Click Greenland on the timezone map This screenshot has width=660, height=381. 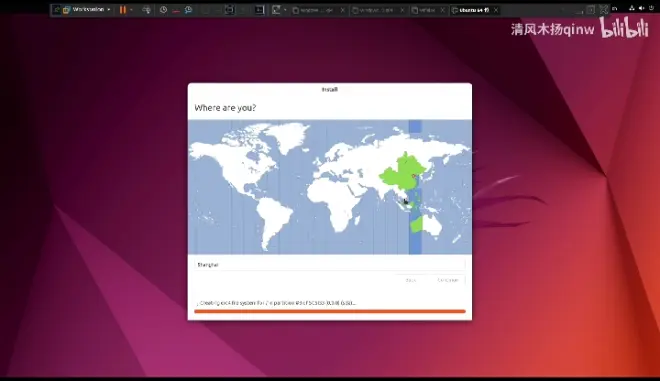(x=288, y=137)
